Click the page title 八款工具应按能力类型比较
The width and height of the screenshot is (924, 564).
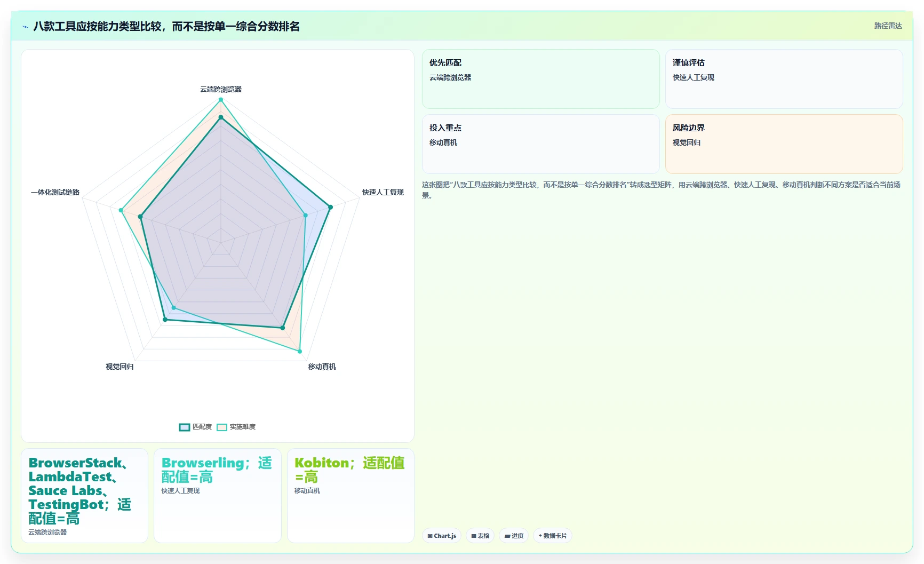[166, 26]
